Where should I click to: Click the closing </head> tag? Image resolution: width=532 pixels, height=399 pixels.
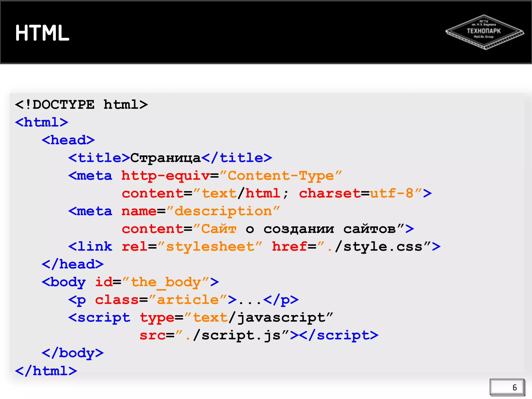72,264
